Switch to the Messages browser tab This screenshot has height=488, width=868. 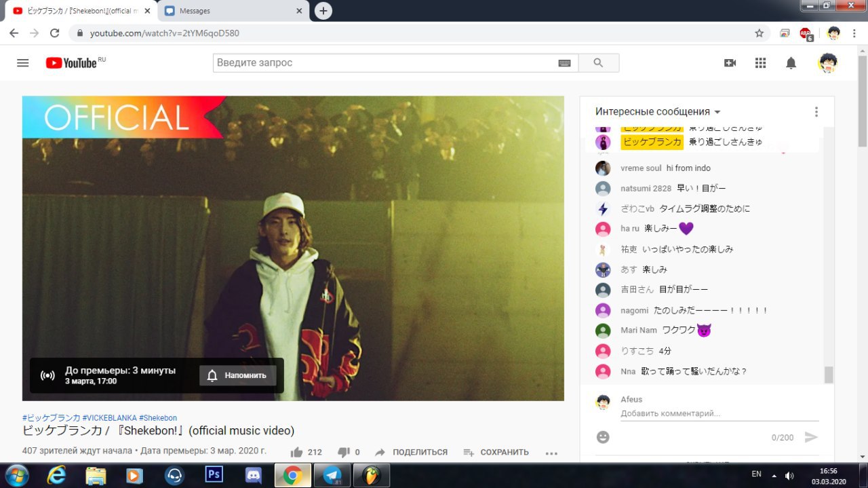pos(232,11)
